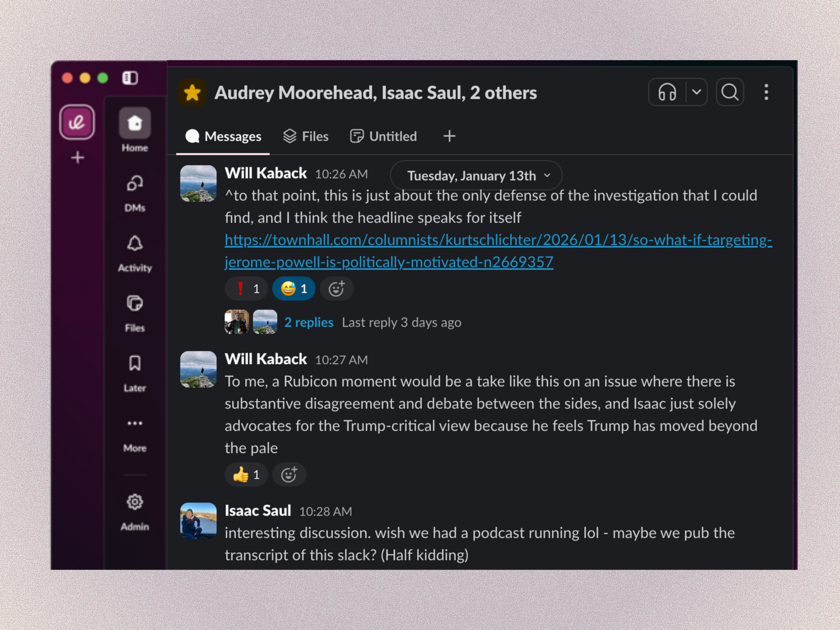Open the Files section in the sidebar
Screen dimensions: 840x630
[134, 303]
